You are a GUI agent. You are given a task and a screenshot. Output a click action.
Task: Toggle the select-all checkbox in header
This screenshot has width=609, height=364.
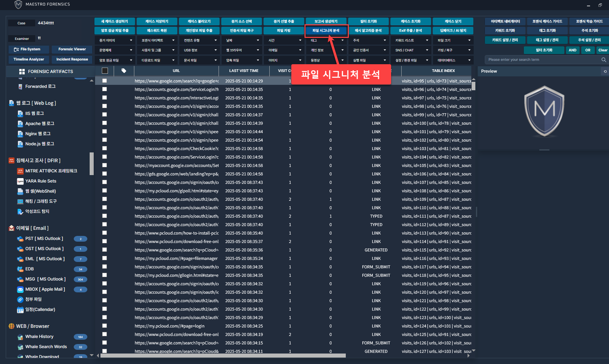[105, 71]
